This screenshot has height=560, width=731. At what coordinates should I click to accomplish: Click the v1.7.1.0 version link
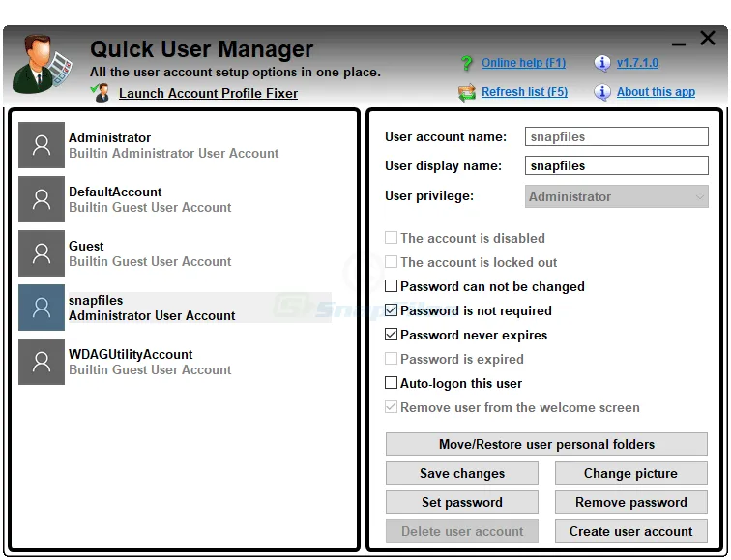tap(637, 63)
